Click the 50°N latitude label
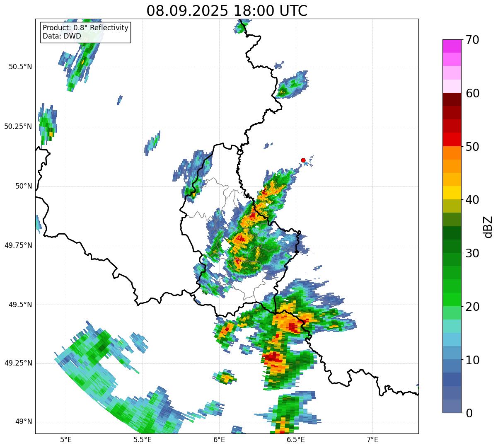 coord(24,186)
